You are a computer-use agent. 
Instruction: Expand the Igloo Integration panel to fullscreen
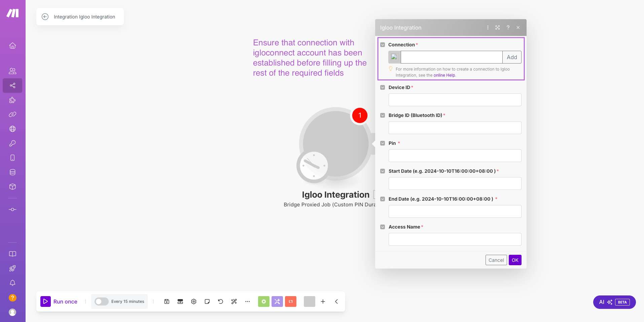pos(498,28)
